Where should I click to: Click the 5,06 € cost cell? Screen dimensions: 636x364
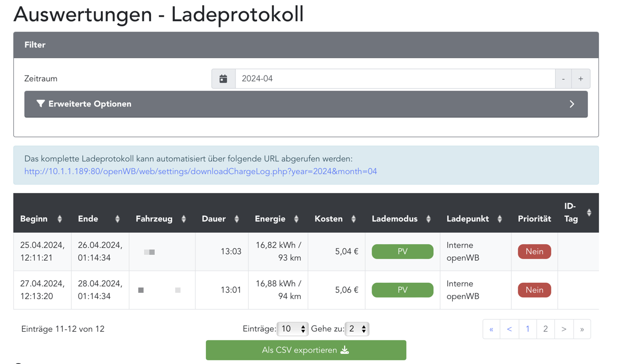click(x=337, y=290)
